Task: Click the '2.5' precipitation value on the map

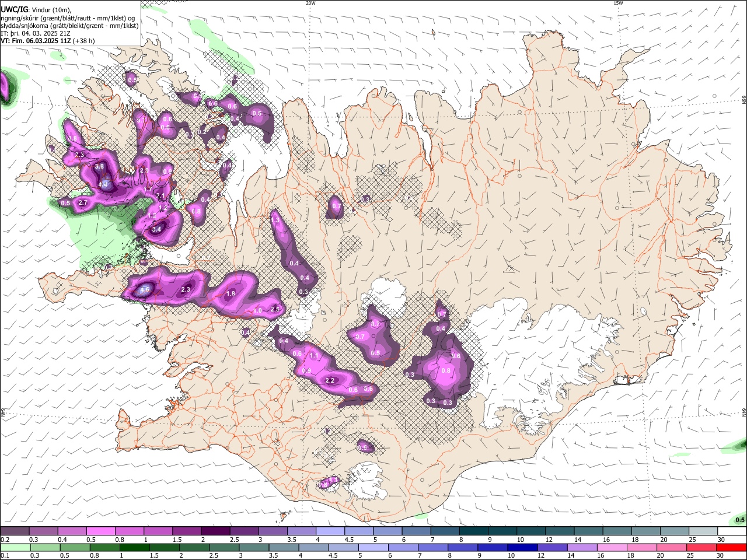Action: [275, 309]
